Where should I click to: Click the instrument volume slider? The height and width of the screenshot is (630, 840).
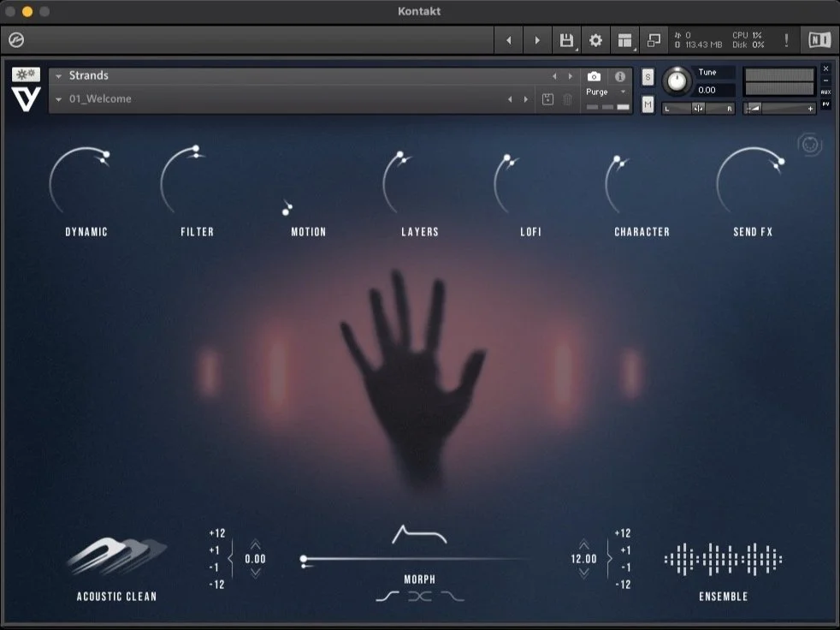(x=779, y=109)
